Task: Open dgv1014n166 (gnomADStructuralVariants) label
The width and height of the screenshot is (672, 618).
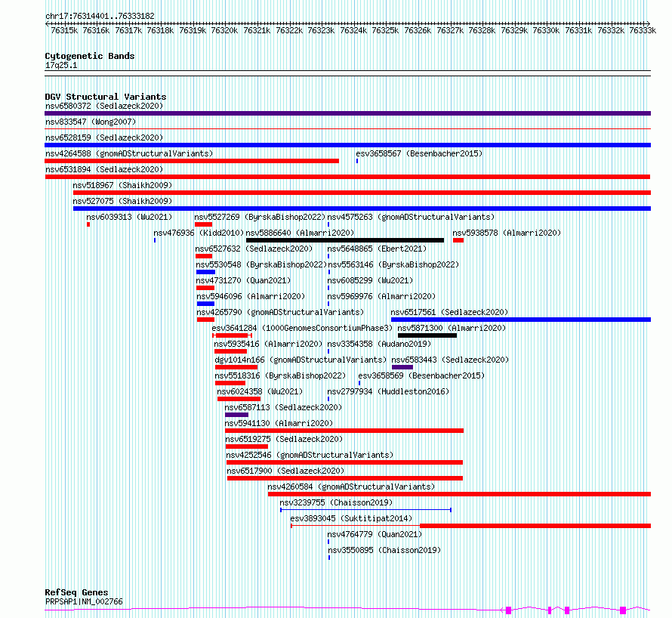Action: 301,360
